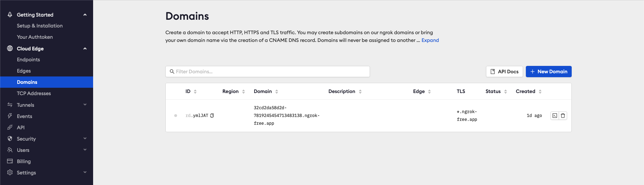Expand the Settings section chevron
Screen dimensions: 644x185
[85, 172]
